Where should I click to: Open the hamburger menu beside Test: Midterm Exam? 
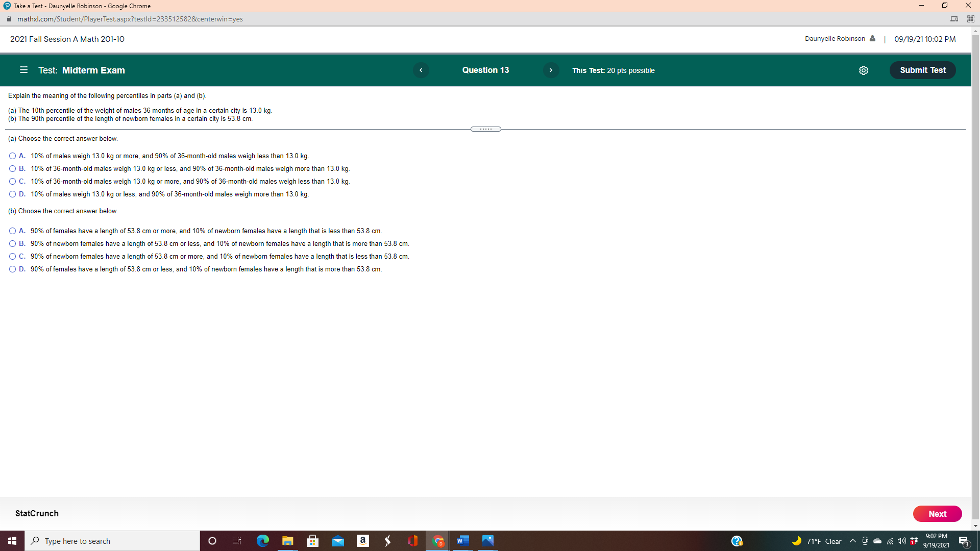point(23,70)
